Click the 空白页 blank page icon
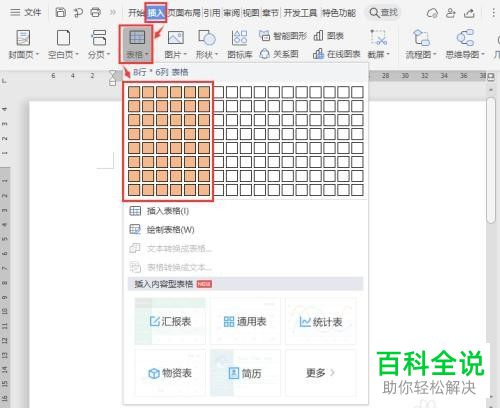This screenshot has width=500, height=408. (x=63, y=38)
